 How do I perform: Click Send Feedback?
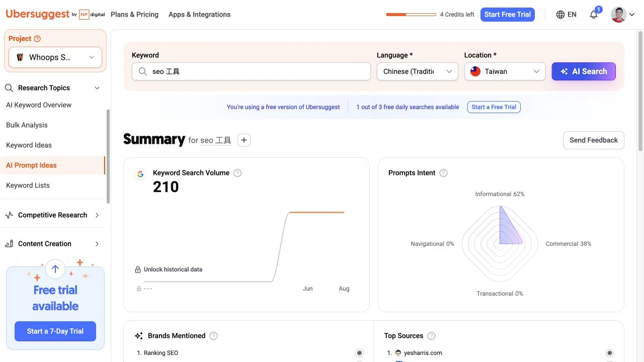594,140
